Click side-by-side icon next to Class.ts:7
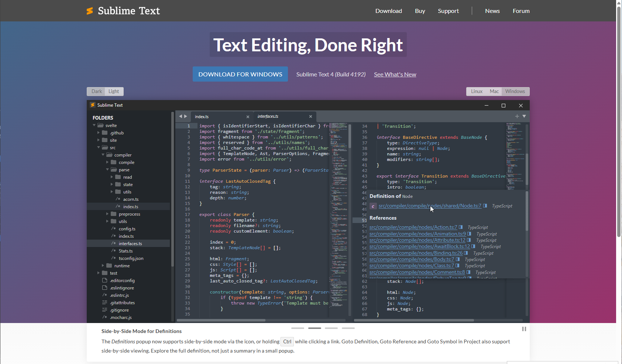 tap(457, 265)
